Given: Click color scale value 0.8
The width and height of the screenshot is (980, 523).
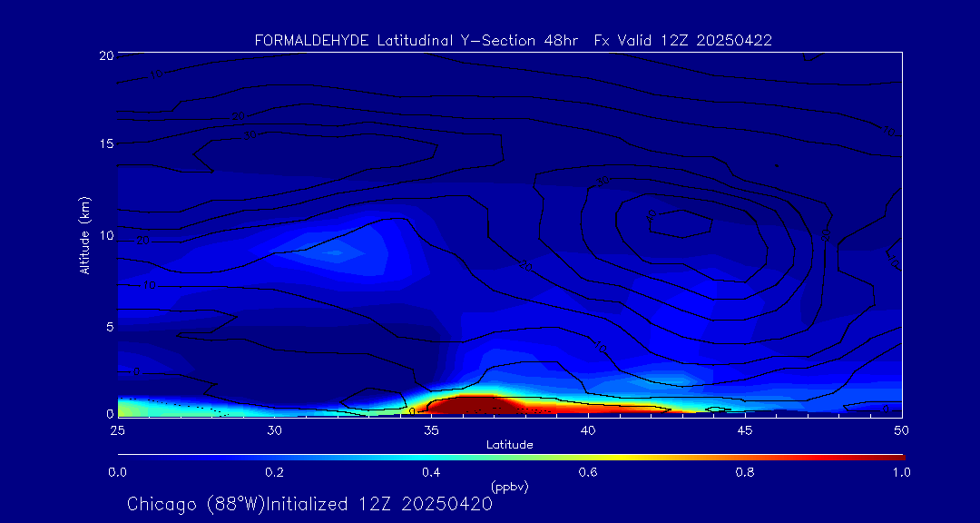Looking at the screenshot, I should click(745, 472).
